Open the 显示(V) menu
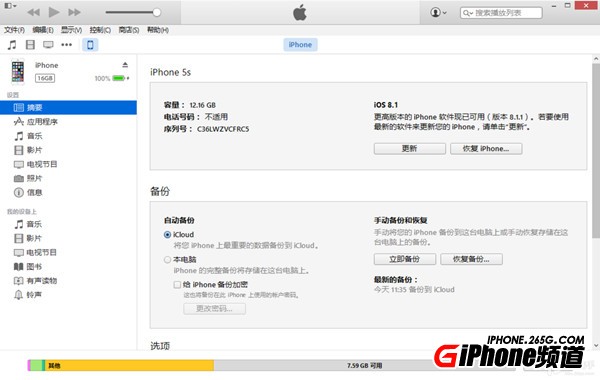 point(72,30)
